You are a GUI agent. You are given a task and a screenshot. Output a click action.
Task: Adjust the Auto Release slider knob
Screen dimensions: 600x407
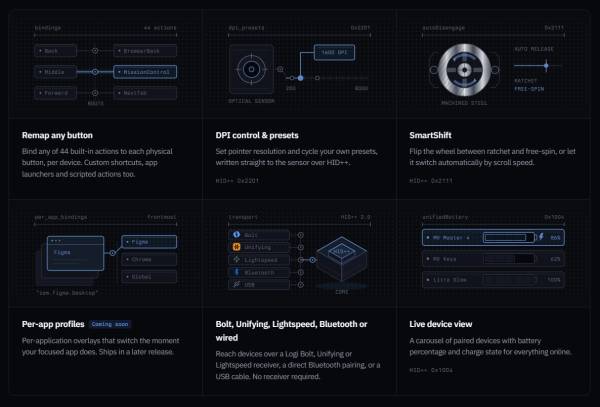(x=546, y=66)
